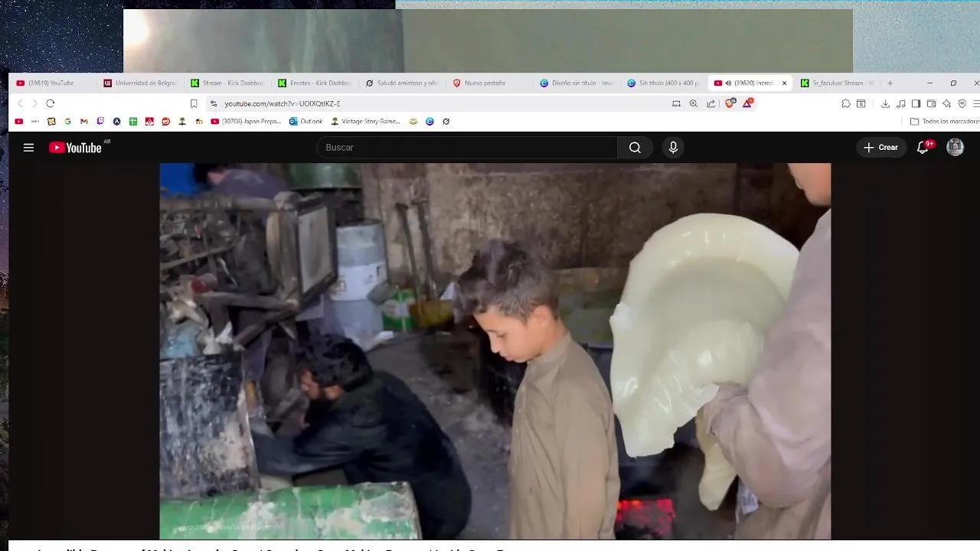The width and height of the screenshot is (980, 551).
Task: Mute the playing tab speaker icon
Action: (728, 83)
